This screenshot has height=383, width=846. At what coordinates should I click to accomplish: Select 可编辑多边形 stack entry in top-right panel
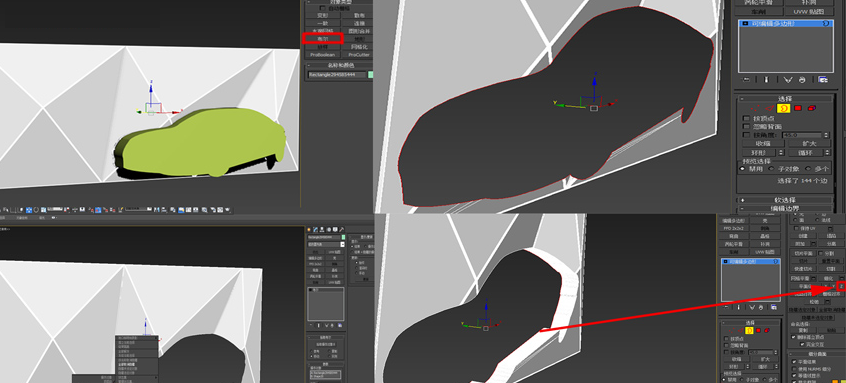[x=786, y=23]
